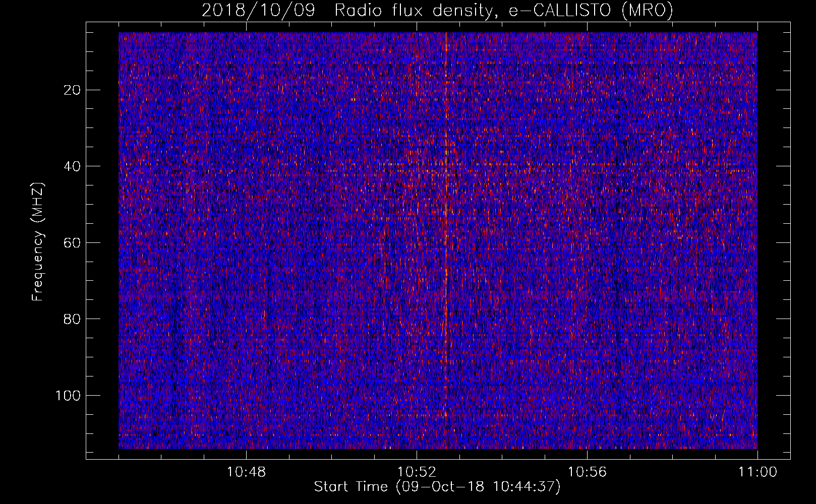Click the 60 MHz frequency tick label

click(73, 242)
